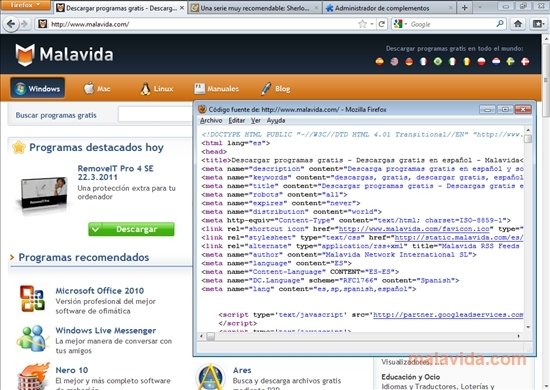The width and height of the screenshot is (550, 390).
Task: Click the Malavida logo
Action: click(x=64, y=55)
